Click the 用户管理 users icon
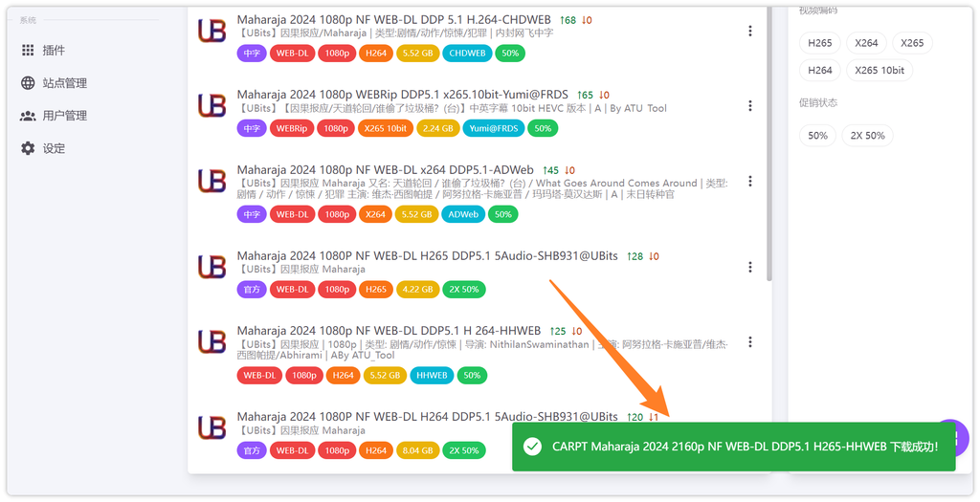This screenshot has height=502, width=980. 28,116
